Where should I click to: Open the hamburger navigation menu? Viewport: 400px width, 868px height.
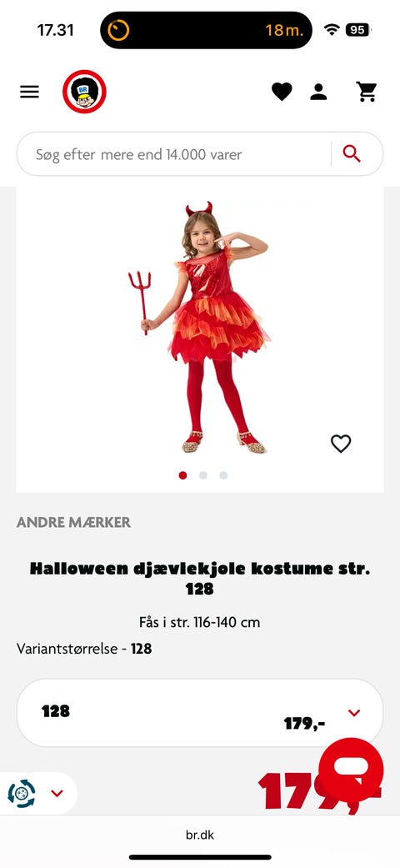tap(29, 92)
